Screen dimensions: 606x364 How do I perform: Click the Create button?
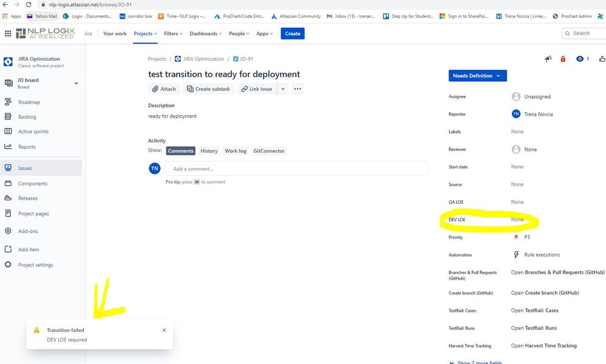pos(292,33)
